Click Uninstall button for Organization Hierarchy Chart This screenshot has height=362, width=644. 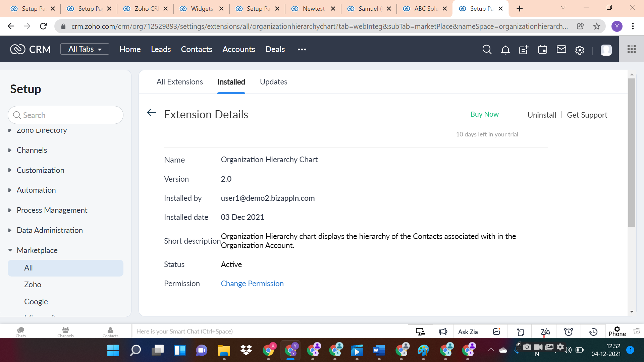[x=542, y=115]
